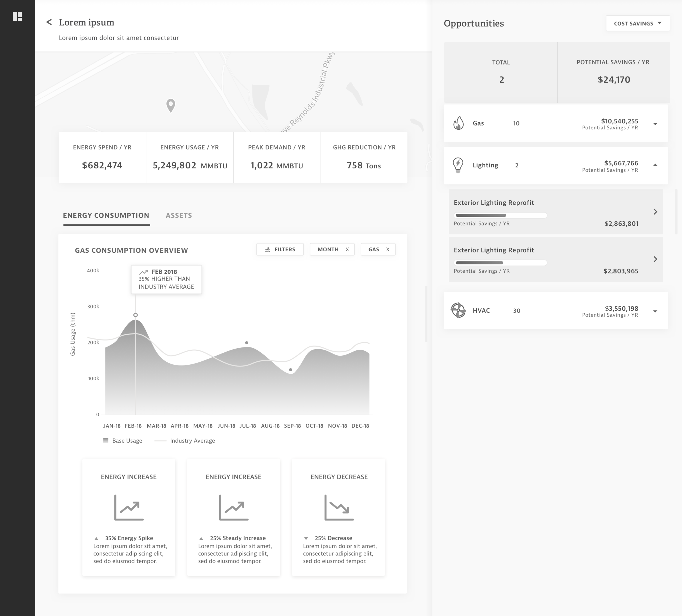This screenshot has height=616, width=682.
Task: Click the dashboard logo icon in sidebar
Action: tap(17, 16)
